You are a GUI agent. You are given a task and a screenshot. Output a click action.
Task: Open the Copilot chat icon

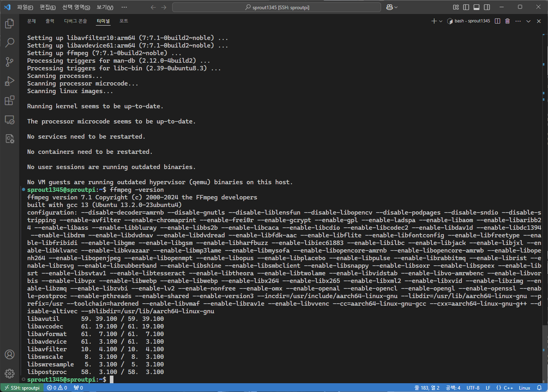pyautogui.click(x=389, y=7)
